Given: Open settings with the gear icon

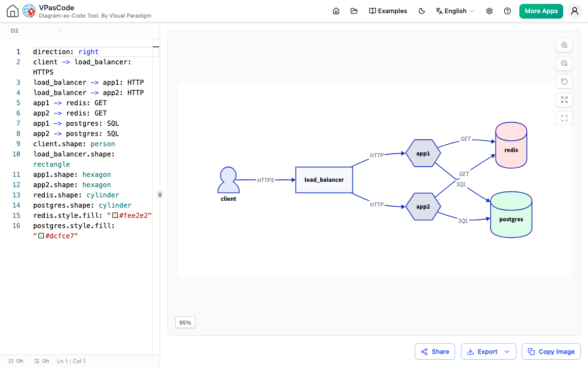Looking at the screenshot, I should [x=490, y=11].
